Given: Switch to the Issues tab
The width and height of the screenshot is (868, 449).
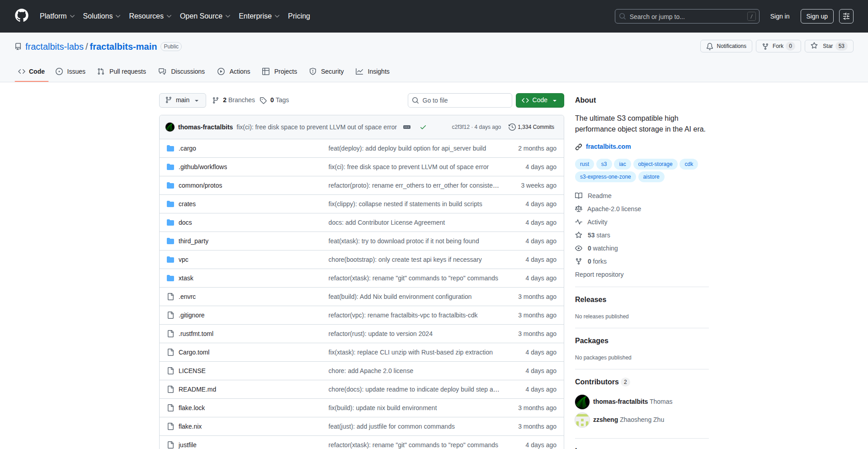Looking at the screenshot, I should point(71,71).
